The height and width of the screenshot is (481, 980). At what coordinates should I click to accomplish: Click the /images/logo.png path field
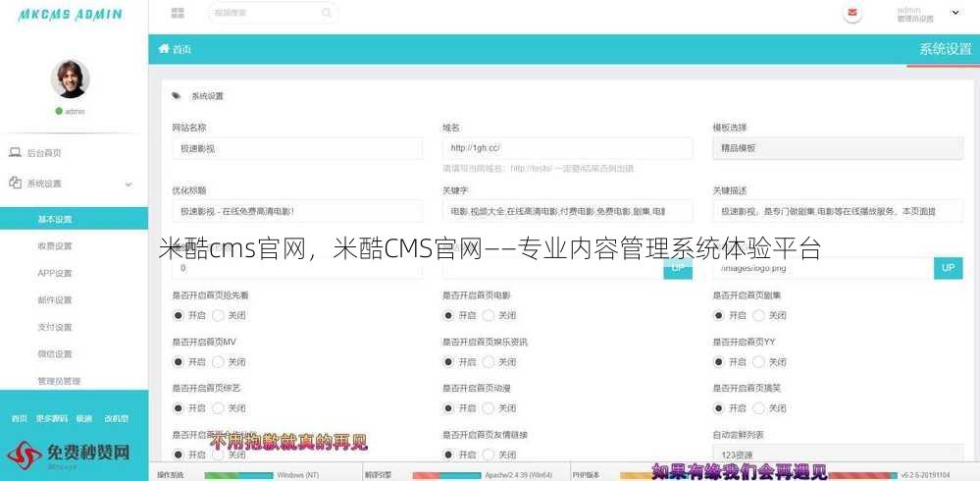[x=823, y=268]
